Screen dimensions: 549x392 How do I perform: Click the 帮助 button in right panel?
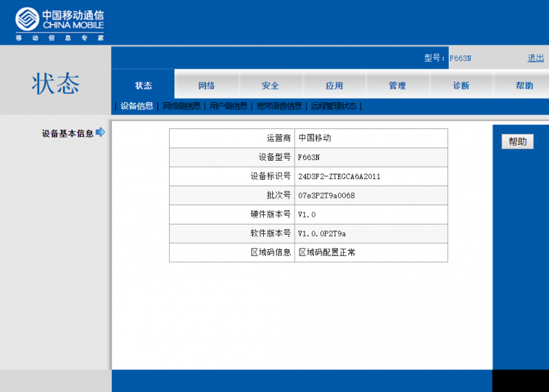pyautogui.click(x=517, y=141)
